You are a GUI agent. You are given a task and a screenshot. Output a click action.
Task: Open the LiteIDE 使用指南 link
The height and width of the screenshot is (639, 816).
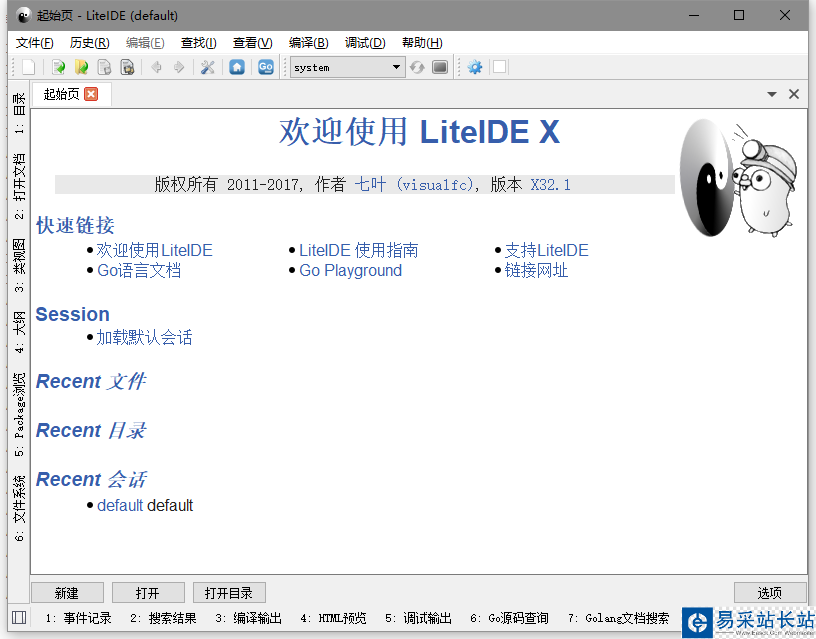pos(359,250)
